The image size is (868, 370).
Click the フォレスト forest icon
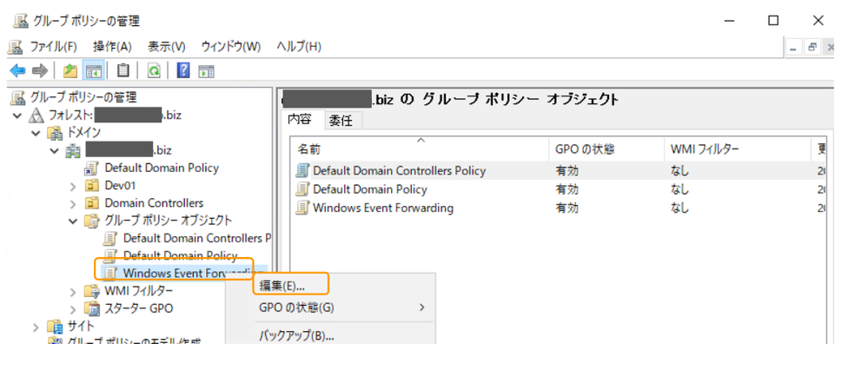(36, 116)
